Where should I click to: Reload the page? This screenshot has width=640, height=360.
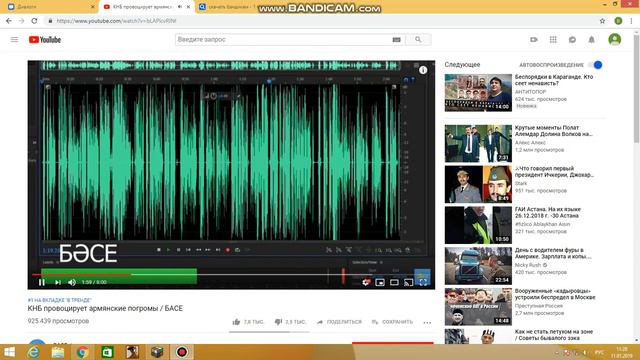tap(34, 21)
